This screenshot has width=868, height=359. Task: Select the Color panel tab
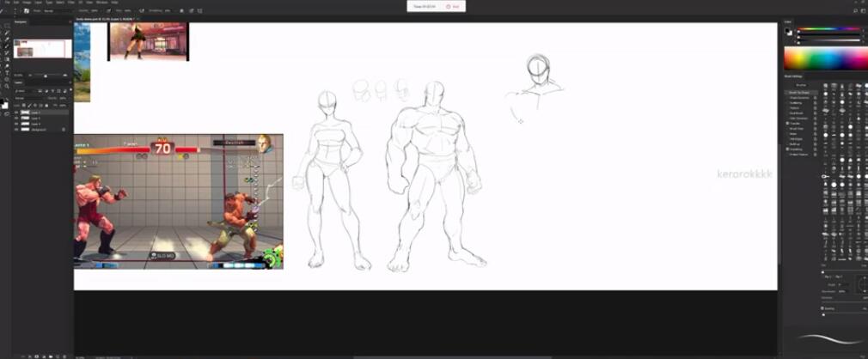pos(788,21)
